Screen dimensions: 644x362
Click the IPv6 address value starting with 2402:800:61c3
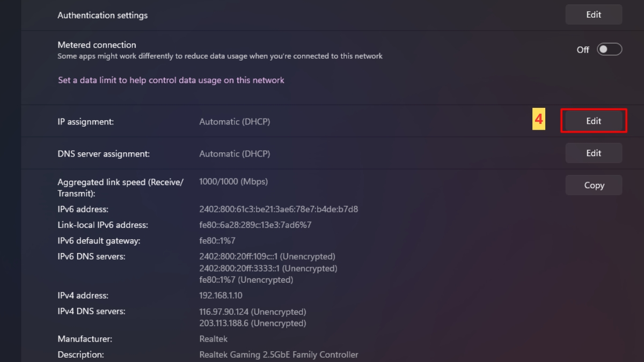(x=279, y=209)
